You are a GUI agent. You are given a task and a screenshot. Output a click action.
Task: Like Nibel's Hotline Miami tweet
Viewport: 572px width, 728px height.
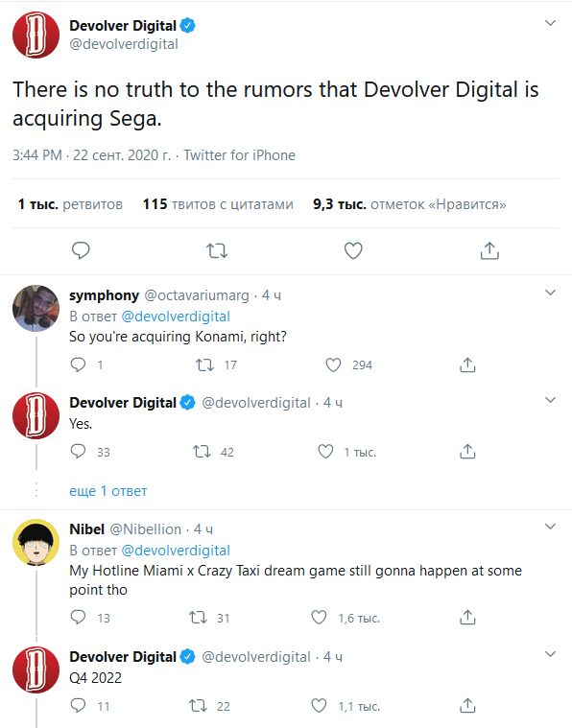pyautogui.click(x=319, y=618)
